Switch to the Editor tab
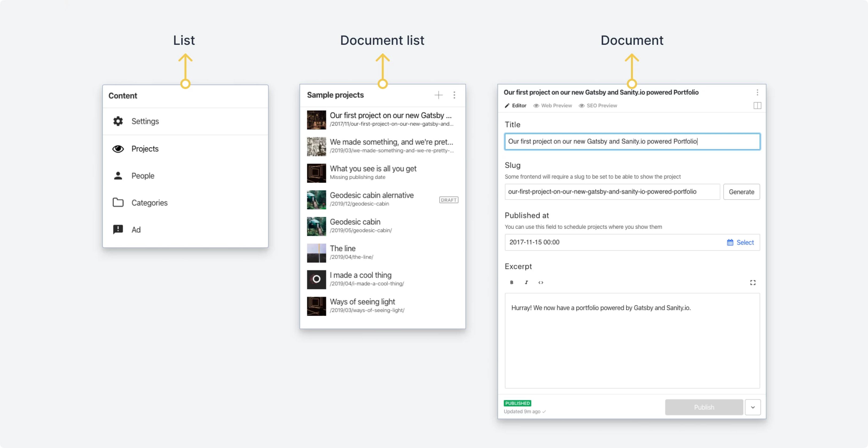Image resolution: width=868 pixels, height=448 pixels. (x=516, y=106)
